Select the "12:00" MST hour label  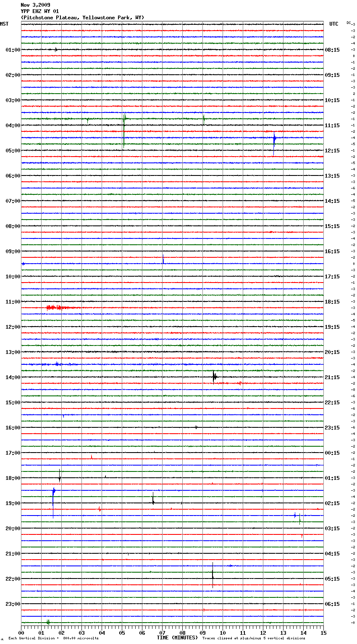(13, 327)
